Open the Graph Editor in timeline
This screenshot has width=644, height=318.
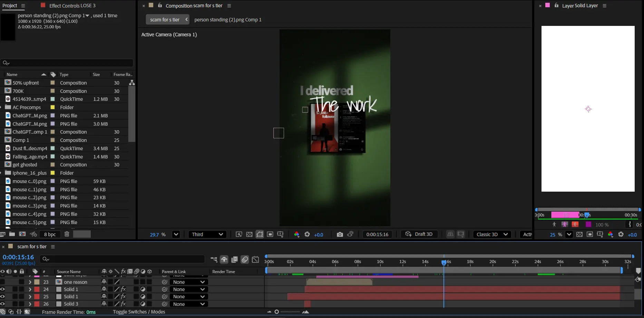[x=255, y=260]
